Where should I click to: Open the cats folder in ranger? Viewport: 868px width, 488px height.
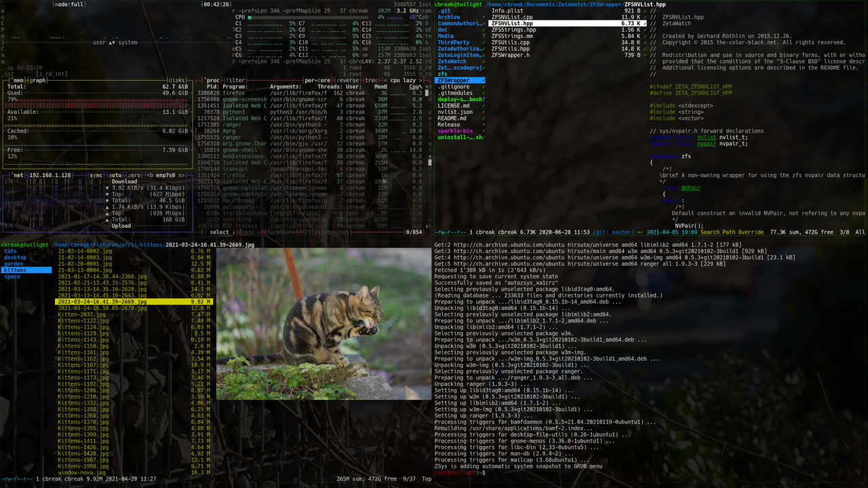click(11, 251)
